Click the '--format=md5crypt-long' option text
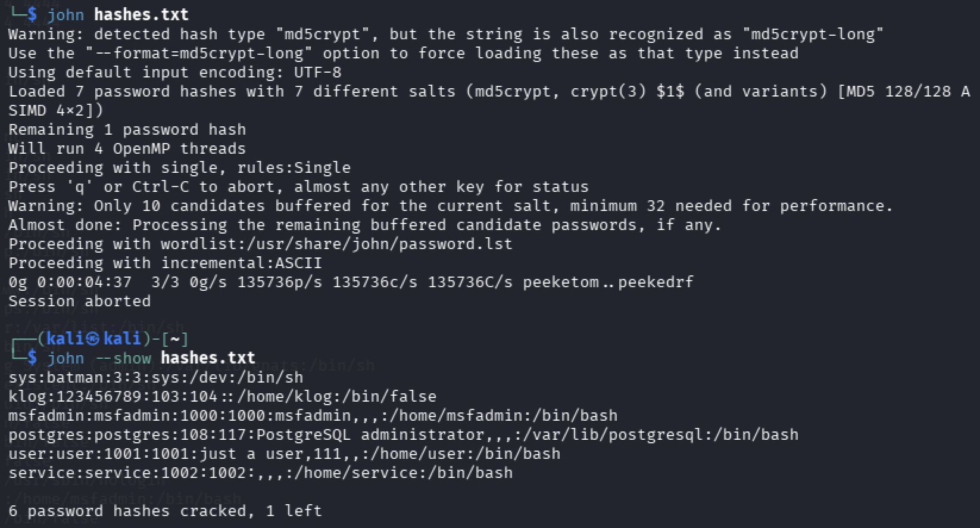The height and width of the screenshot is (528, 980). click(x=199, y=53)
